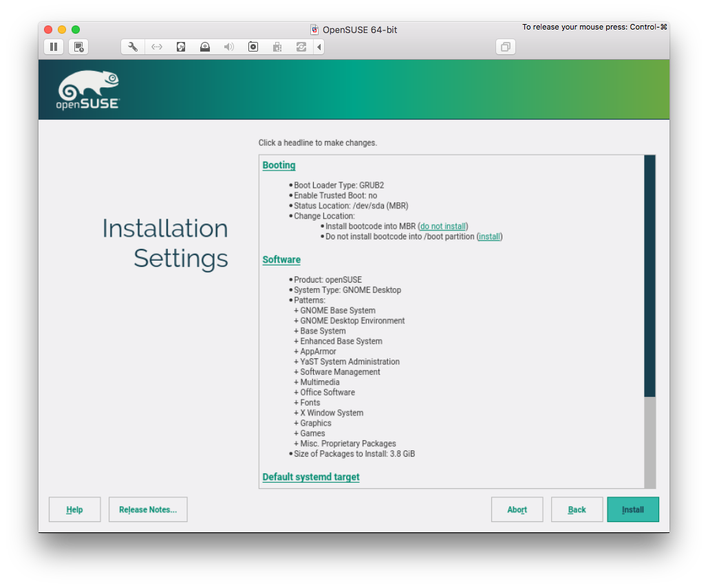Image resolution: width=708 pixels, height=588 pixels.
Task: Click 'GNOME Desktop Environment' pattern entry
Action: (x=352, y=321)
